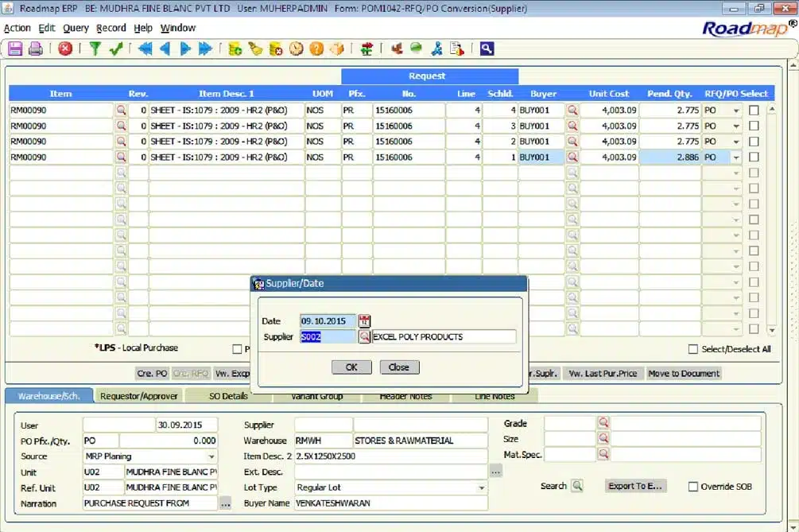This screenshot has width=799, height=532.
Task: Open the Size lookup magnifier
Action: pos(603,438)
